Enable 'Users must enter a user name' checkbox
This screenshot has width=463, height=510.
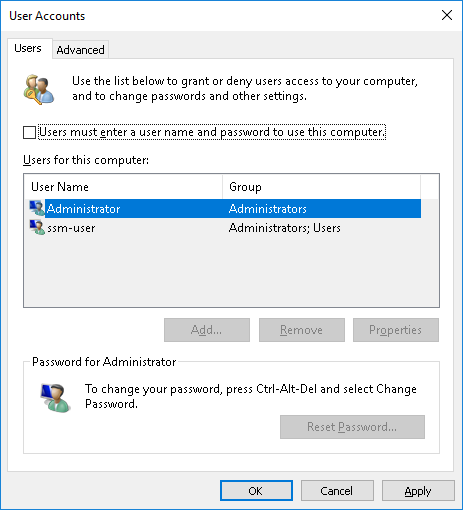pyautogui.click(x=29, y=132)
